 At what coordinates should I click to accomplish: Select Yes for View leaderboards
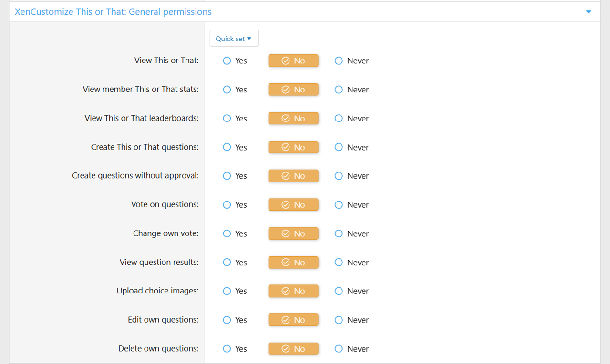[x=235, y=119]
